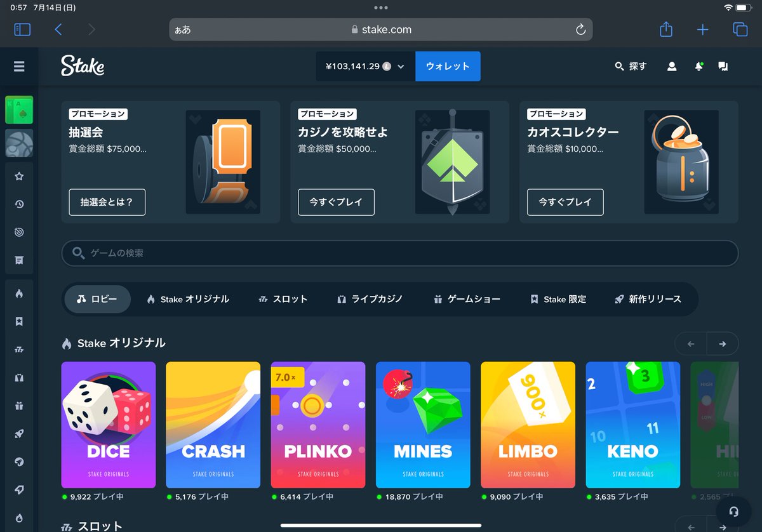762x532 pixels.
Task: Show Safari tab overview icon
Action: tap(740, 29)
